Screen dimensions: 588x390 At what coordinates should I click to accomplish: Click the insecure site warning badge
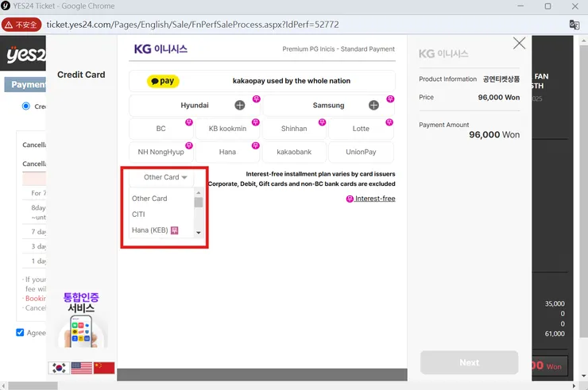[x=21, y=25]
